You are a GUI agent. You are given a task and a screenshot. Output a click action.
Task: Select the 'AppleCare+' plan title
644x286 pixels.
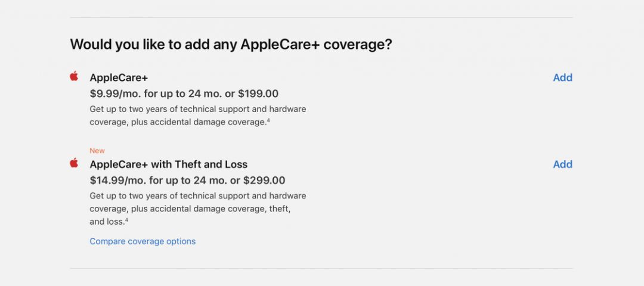[x=119, y=77]
